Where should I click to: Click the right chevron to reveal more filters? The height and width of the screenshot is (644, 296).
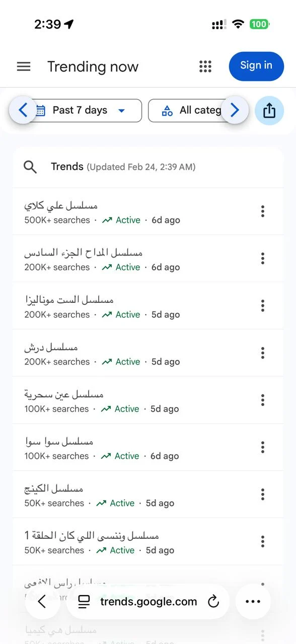[235, 110]
